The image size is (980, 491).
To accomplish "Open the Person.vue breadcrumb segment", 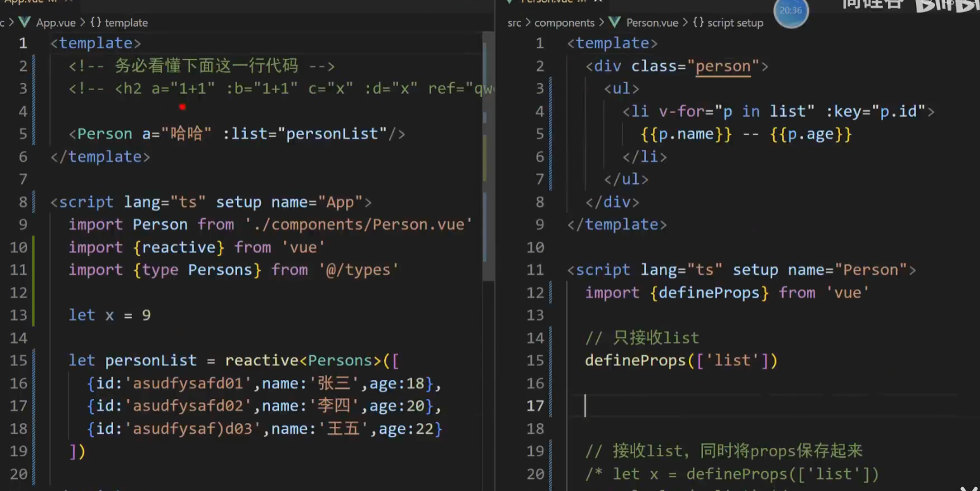I will click(652, 22).
